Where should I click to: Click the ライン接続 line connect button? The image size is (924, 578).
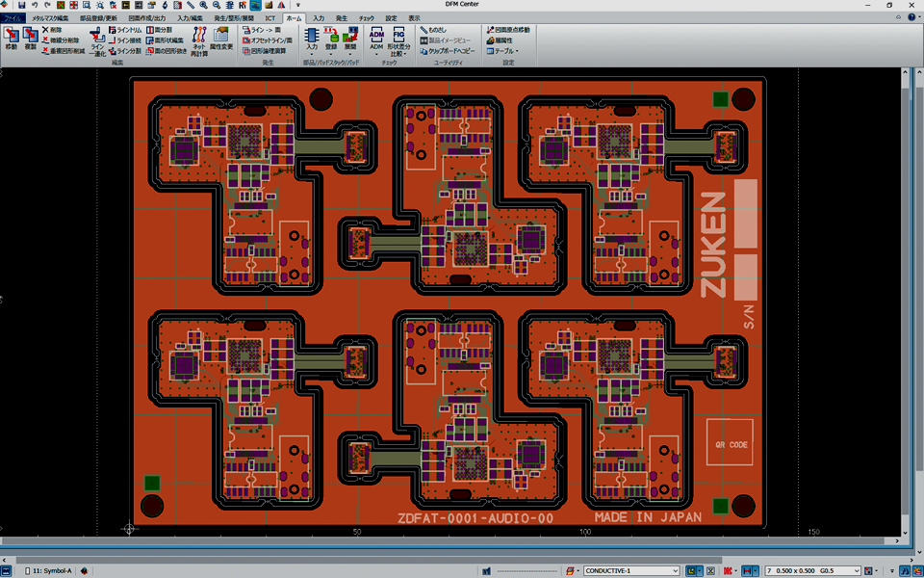(x=124, y=40)
